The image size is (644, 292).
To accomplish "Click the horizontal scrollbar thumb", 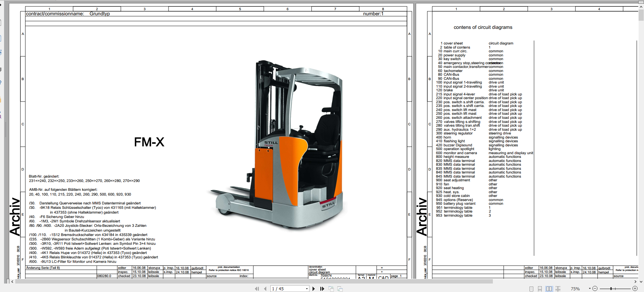I will coord(254,281).
